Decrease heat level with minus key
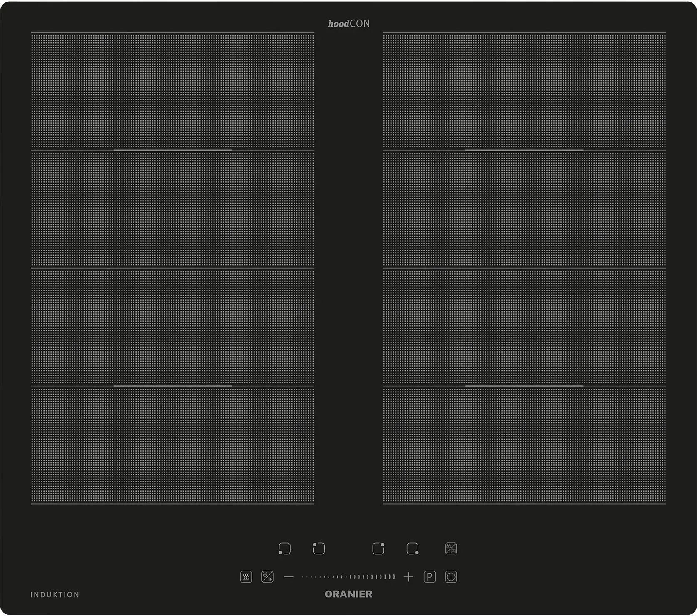The width and height of the screenshot is (697, 616). (289, 577)
